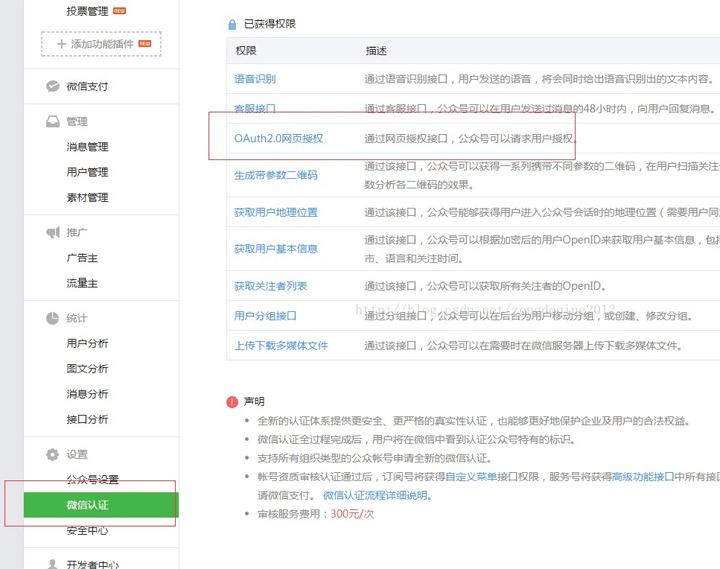Click the 自定义菜单 link in the notice
Viewport: 720px width, 569px height.
click(473, 477)
